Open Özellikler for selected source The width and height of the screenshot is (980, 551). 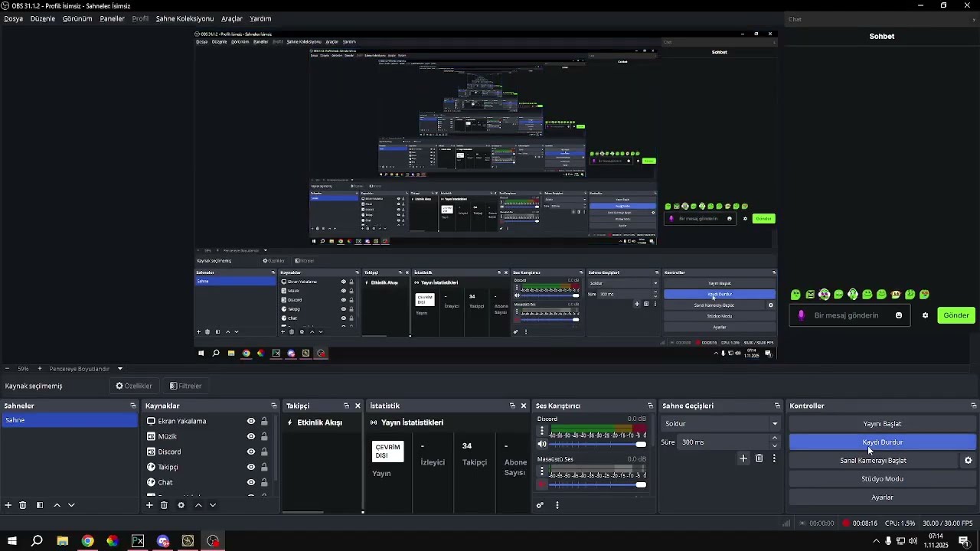(x=134, y=386)
